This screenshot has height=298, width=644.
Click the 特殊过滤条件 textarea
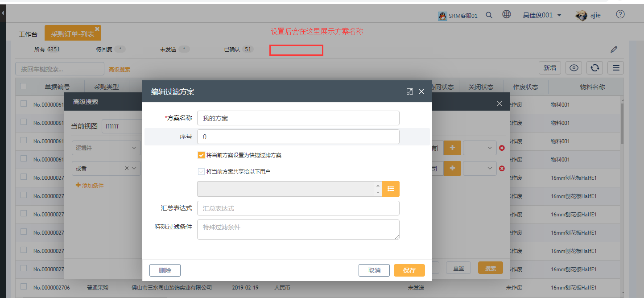tap(298, 229)
